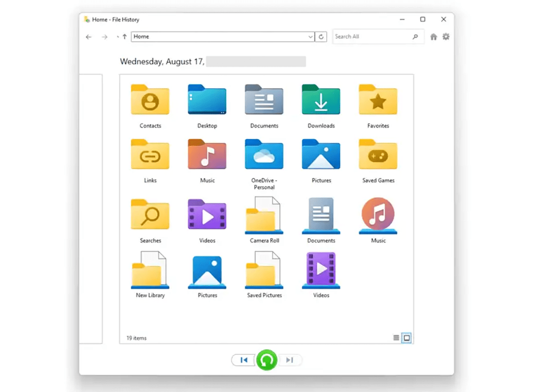Jump to the previous version
The image size is (535, 392).
click(x=243, y=360)
